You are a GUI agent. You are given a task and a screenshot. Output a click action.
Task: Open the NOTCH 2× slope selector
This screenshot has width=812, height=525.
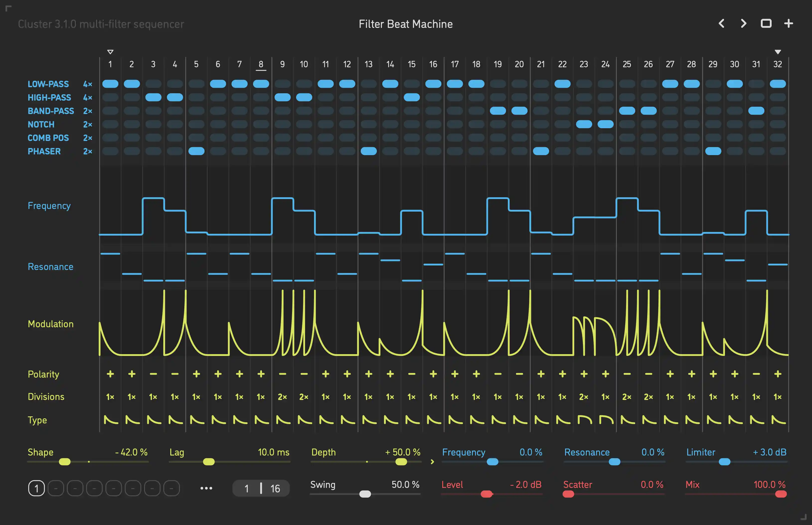[x=88, y=125]
